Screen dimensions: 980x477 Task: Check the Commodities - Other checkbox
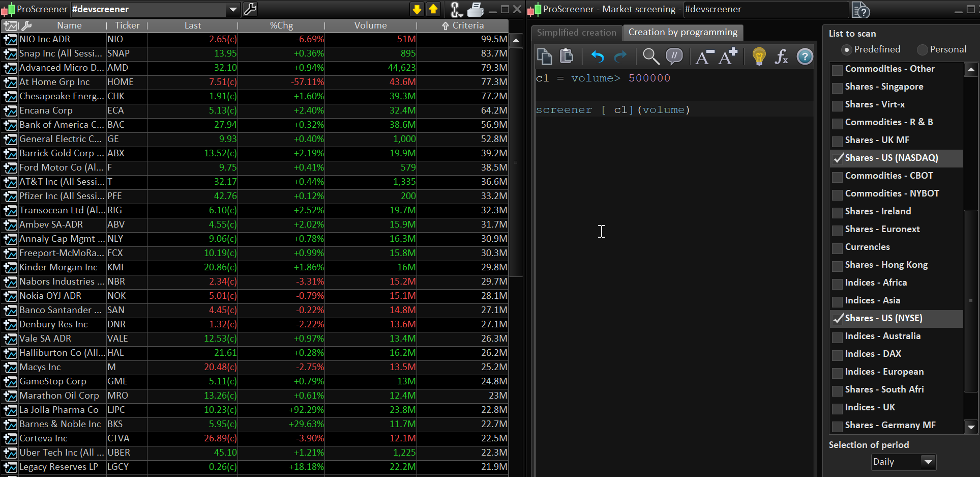click(x=837, y=70)
